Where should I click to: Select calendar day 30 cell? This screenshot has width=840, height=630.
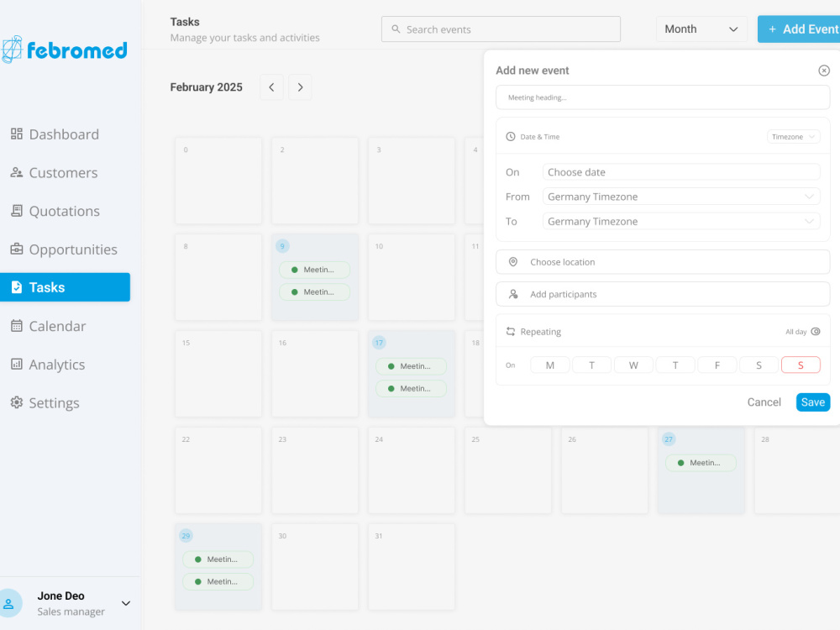pos(315,567)
